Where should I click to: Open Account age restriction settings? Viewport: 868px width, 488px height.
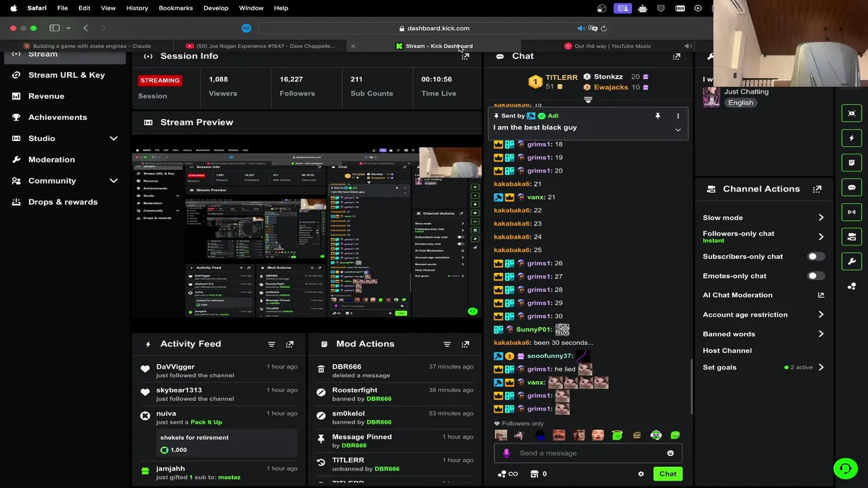click(764, 314)
